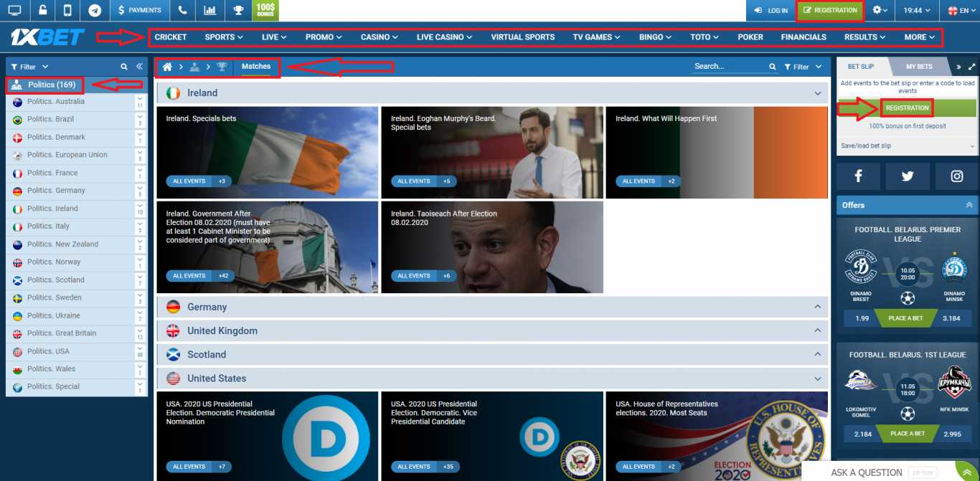Collapse the bet slip with the double-arrow icon
The image size is (980, 481).
958,67
